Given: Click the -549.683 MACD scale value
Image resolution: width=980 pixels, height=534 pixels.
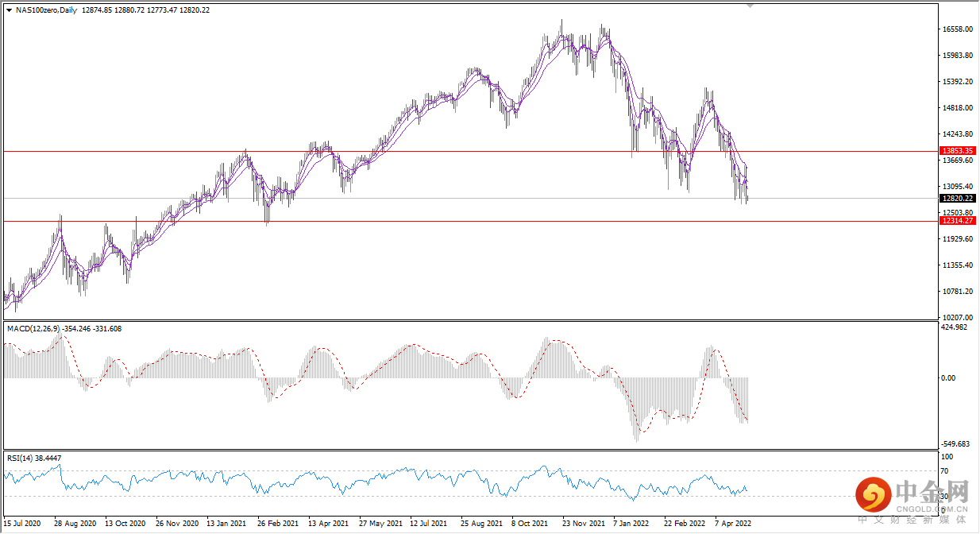Looking at the screenshot, I should pyautogui.click(x=956, y=443).
